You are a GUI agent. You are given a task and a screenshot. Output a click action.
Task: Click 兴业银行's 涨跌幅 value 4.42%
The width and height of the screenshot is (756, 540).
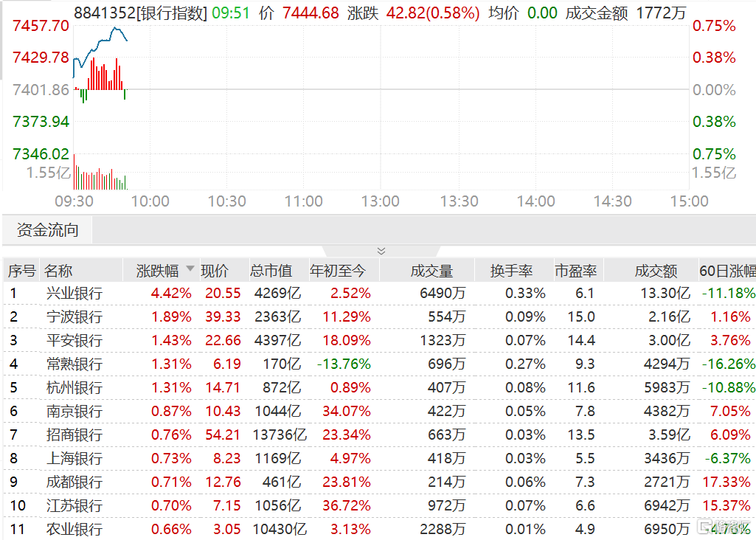[x=171, y=293]
